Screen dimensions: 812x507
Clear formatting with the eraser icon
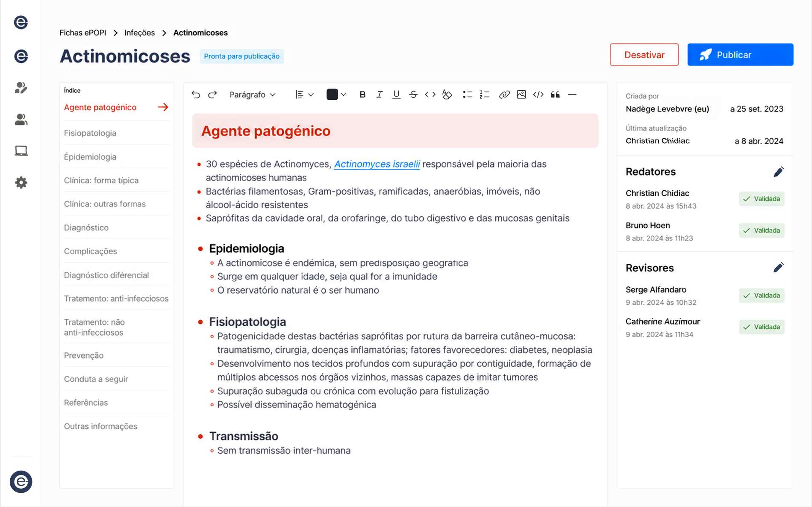tap(447, 94)
